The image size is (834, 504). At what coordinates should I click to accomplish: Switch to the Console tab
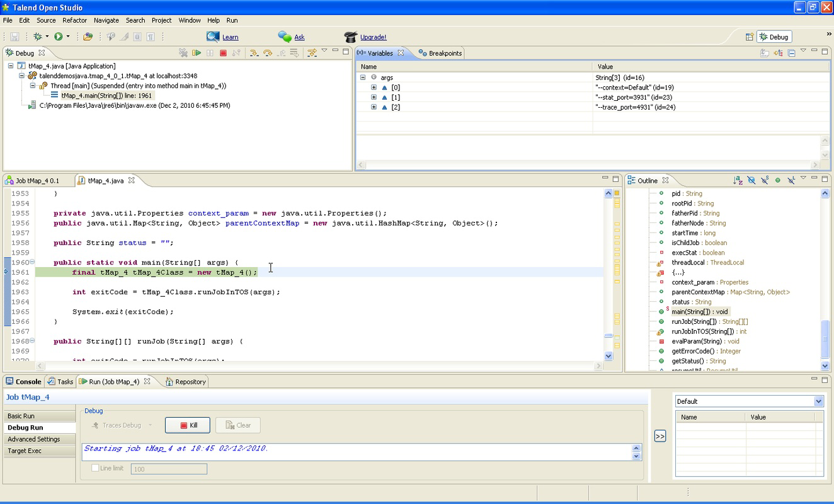click(x=23, y=381)
